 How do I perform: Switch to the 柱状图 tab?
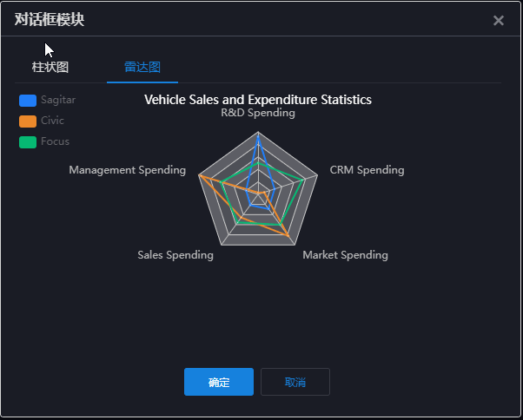pyautogui.click(x=50, y=68)
